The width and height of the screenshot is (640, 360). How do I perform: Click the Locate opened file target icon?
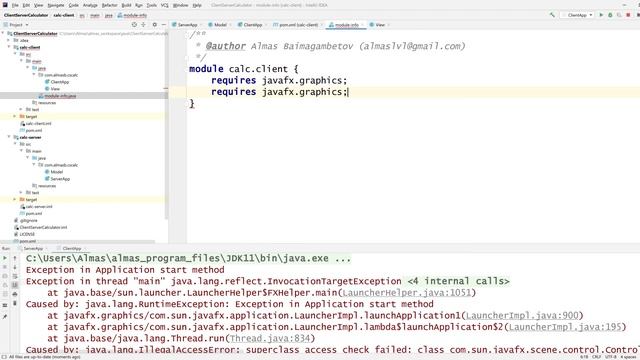134,25
